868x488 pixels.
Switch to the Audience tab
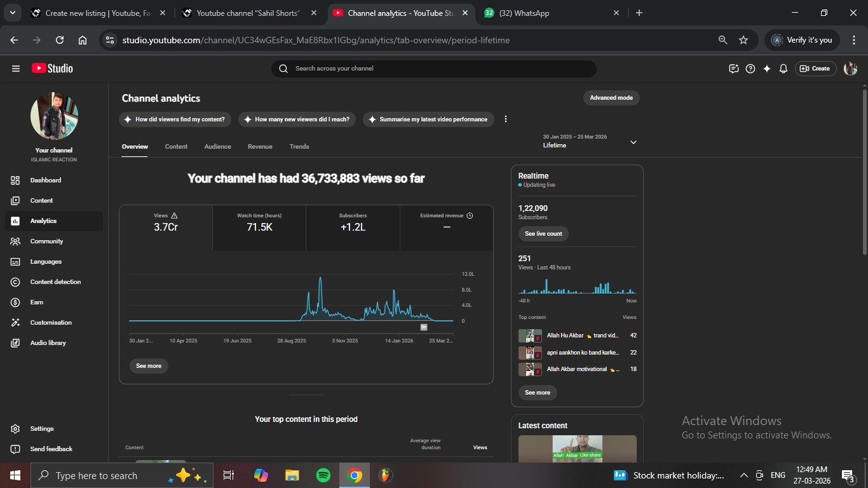tap(217, 147)
